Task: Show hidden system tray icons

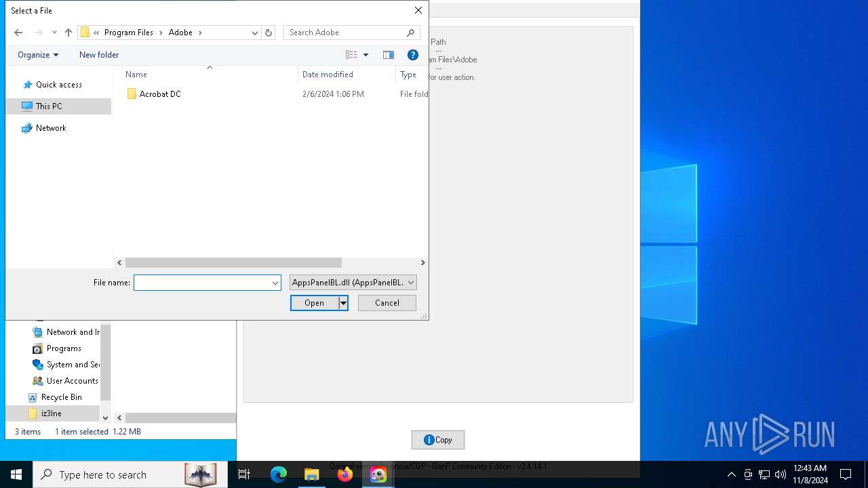Action: pos(731,474)
